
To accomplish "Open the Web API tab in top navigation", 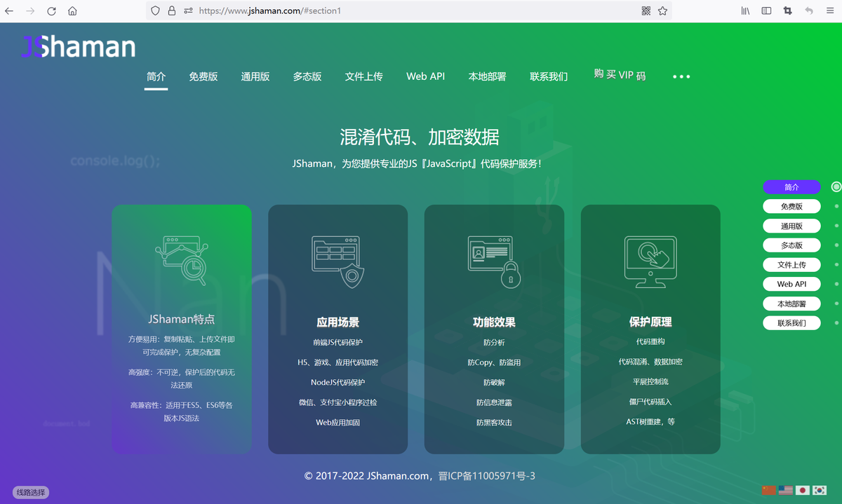I will coord(426,76).
